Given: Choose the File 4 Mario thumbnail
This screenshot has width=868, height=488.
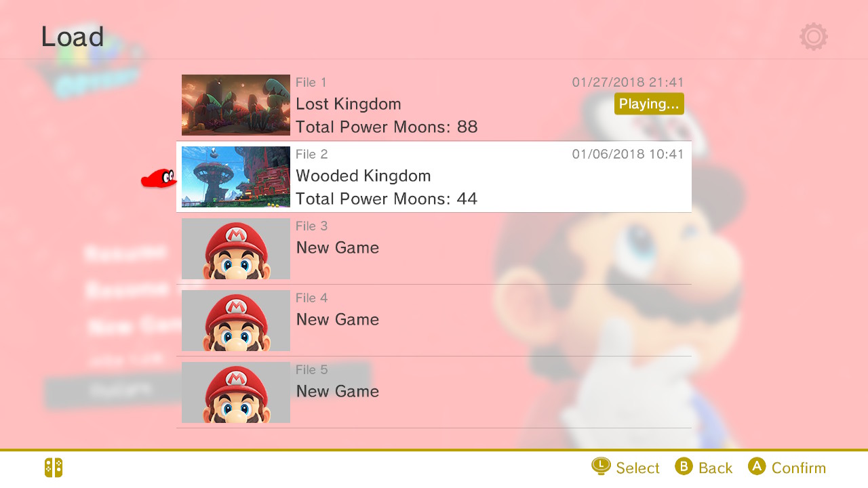Looking at the screenshot, I should click(x=236, y=321).
